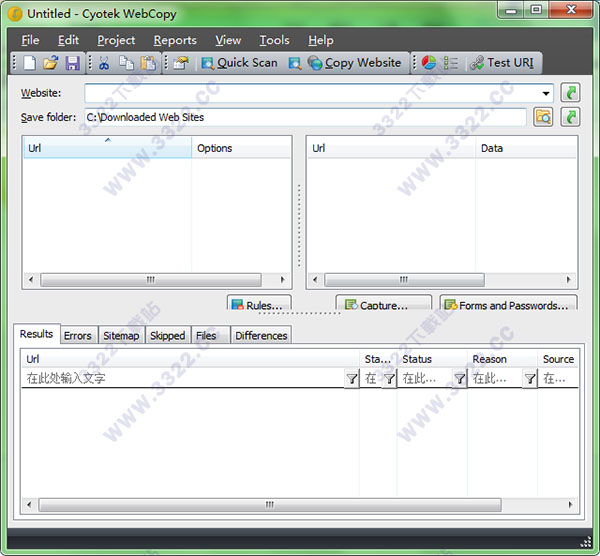
Task: Click the results grid horizontal scrollbar thumb
Action: 270,504
